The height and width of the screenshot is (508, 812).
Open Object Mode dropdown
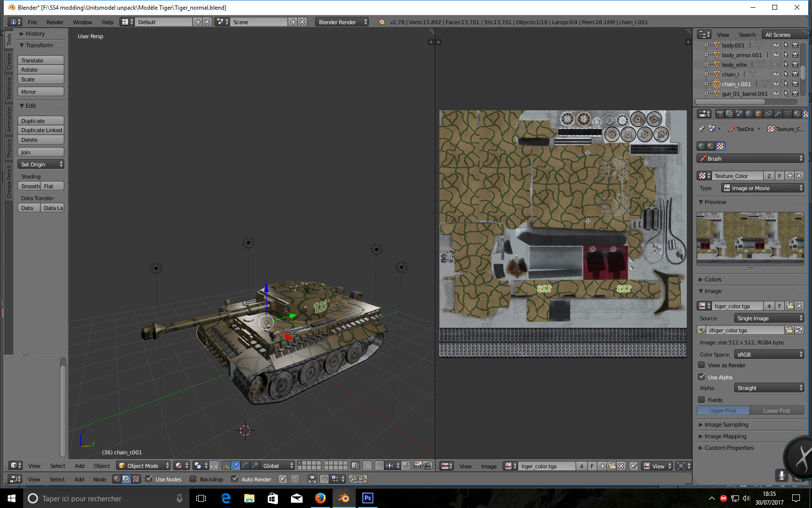(x=144, y=465)
